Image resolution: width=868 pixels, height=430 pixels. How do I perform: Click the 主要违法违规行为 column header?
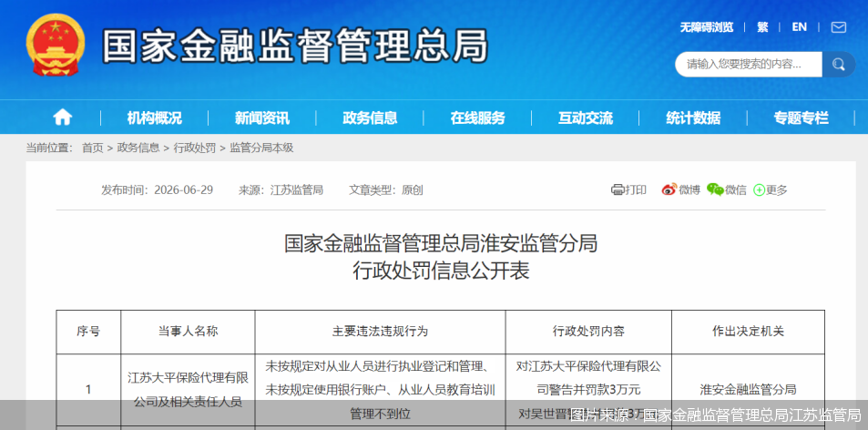coord(380,332)
